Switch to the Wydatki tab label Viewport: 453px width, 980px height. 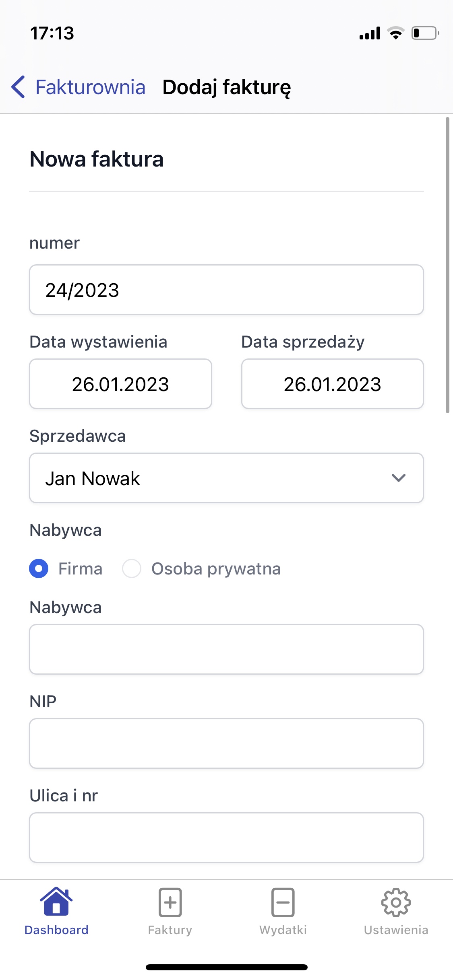(x=283, y=930)
